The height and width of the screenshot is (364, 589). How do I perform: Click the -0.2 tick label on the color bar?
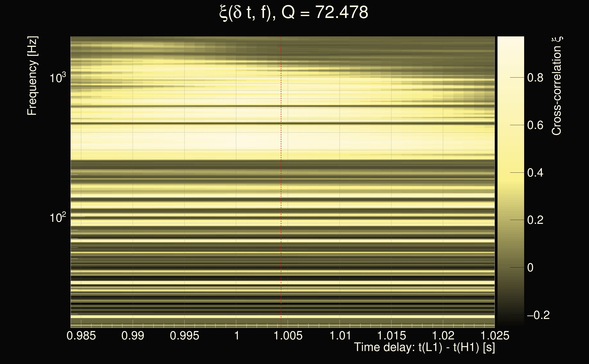(538, 315)
